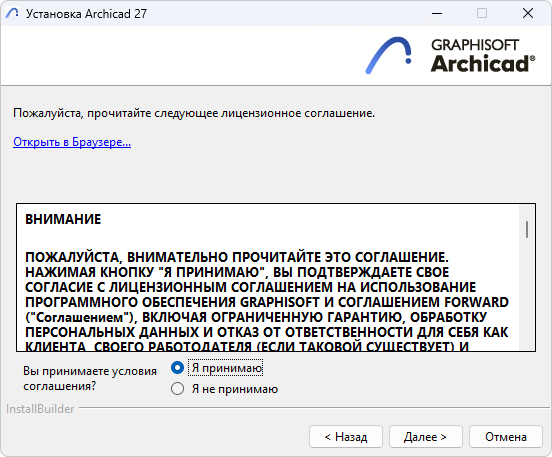Image resolution: width=552 pixels, height=457 pixels.
Task: Choose the "Я не принимаю" option
Action: point(177,389)
